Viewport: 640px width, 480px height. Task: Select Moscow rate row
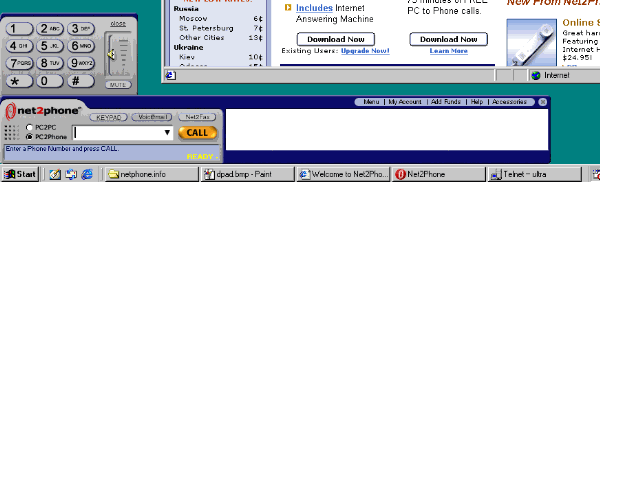pos(220,19)
